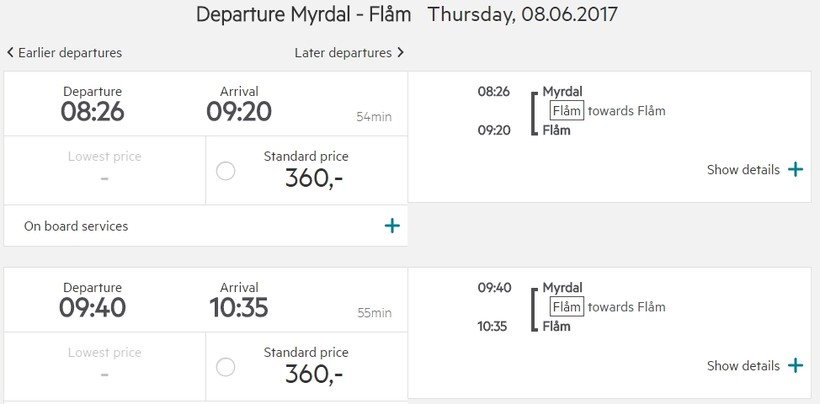This screenshot has height=404, width=820.
Task: Show details of the 09:40 train
Action: [743, 366]
